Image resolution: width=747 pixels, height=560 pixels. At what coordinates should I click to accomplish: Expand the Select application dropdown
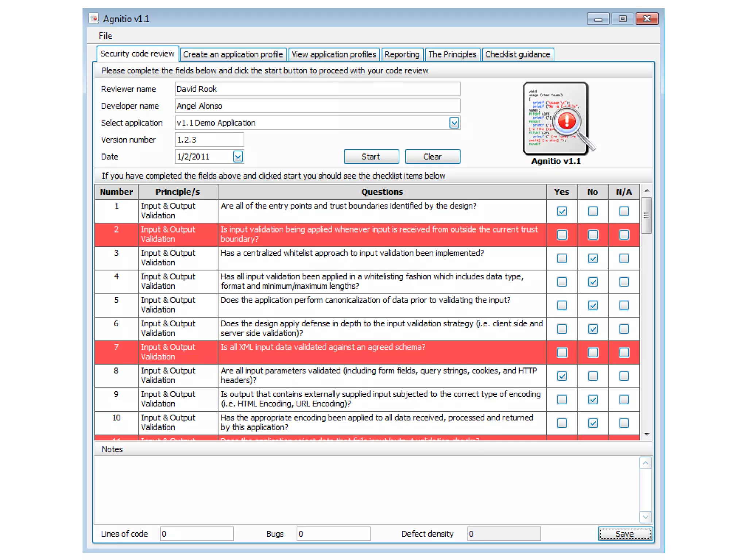(454, 123)
